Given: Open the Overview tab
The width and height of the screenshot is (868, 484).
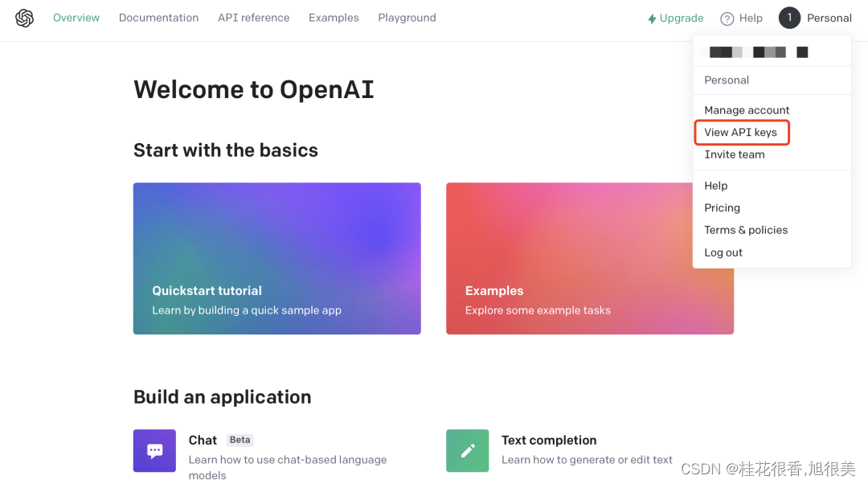Looking at the screenshot, I should (76, 18).
